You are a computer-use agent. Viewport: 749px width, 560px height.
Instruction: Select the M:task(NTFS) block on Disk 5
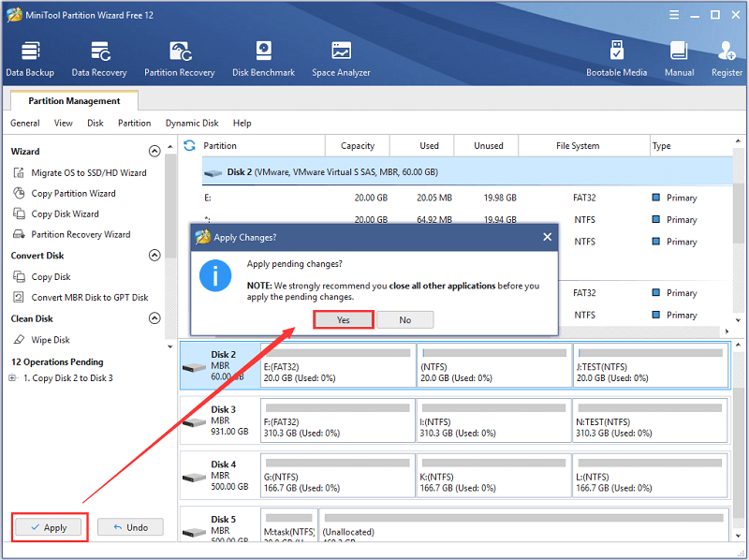click(x=289, y=524)
